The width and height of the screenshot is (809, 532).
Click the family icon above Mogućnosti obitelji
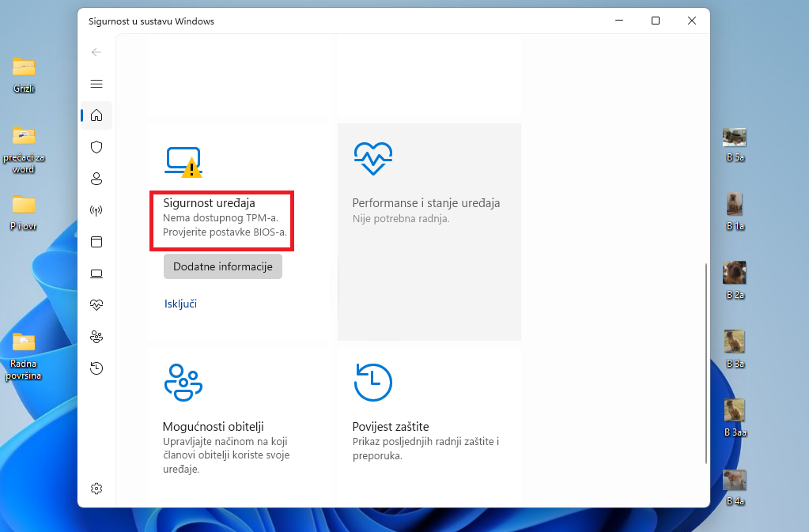pyautogui.click(x=183, y=383)
